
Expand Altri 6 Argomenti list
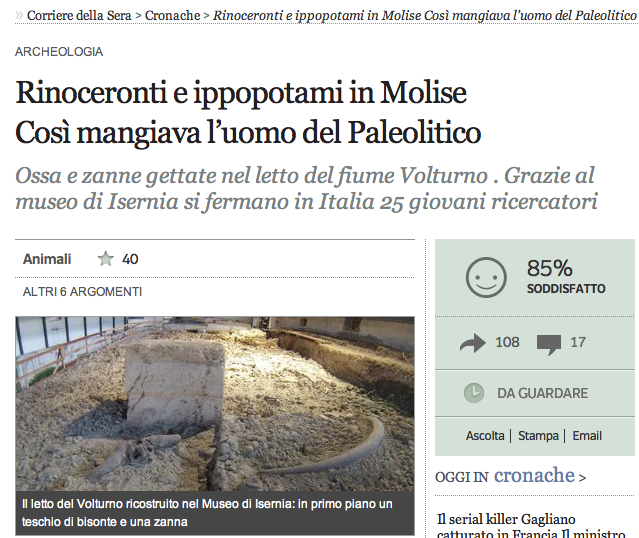click(x=82, y=292)
